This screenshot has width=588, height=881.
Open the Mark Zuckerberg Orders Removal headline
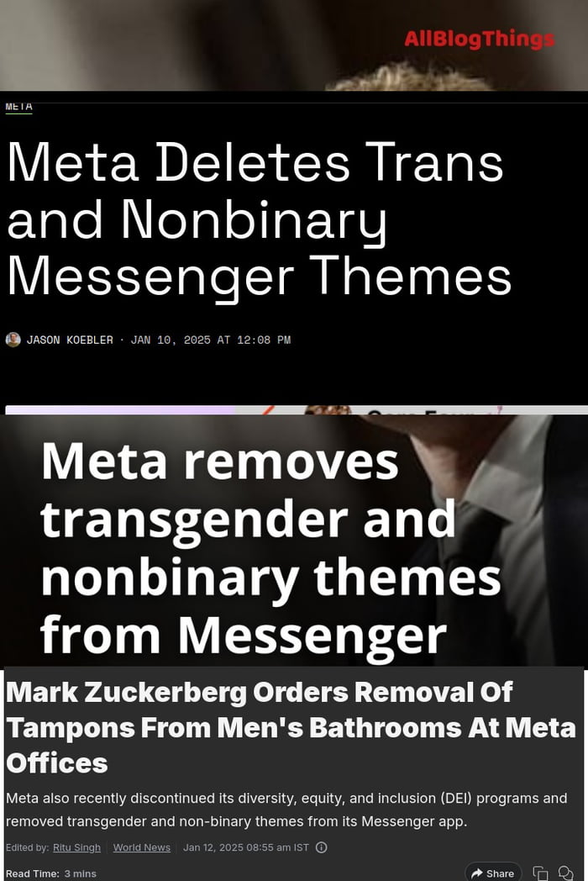pyautogui.click(x=291, y=728)
